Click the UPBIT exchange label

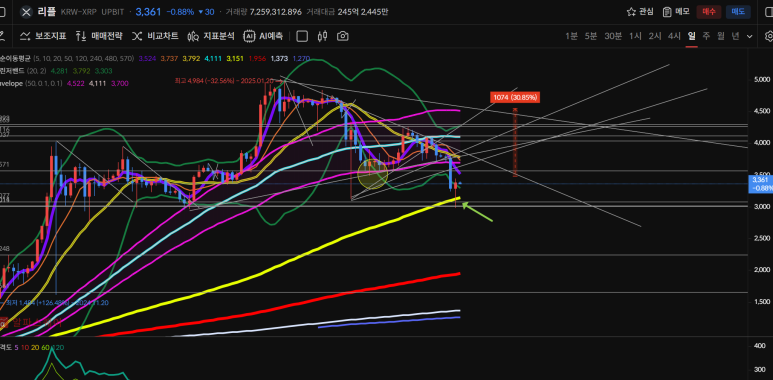coord(114,12)
